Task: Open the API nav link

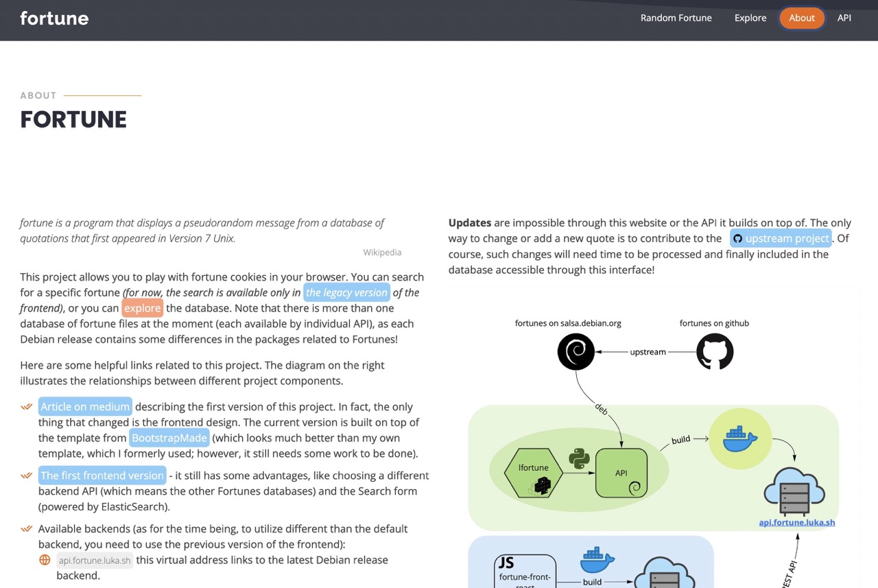Action: (x=844, y=18)
